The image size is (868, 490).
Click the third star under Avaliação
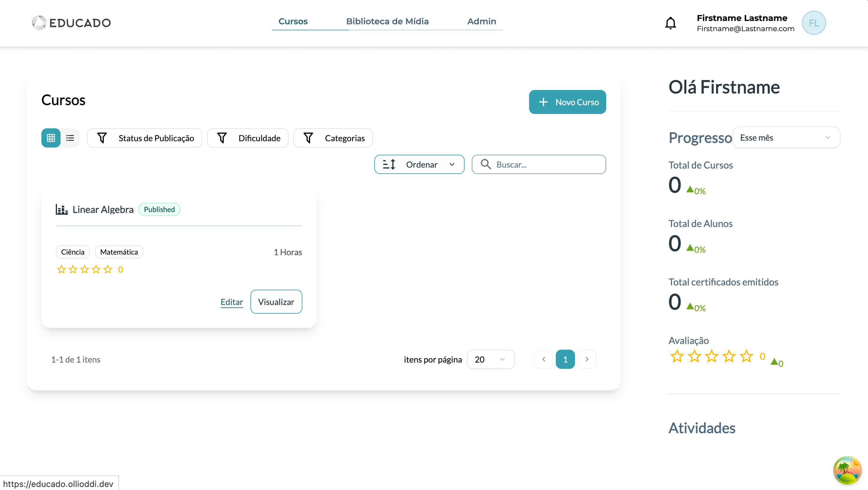click(x=711, y=356)
